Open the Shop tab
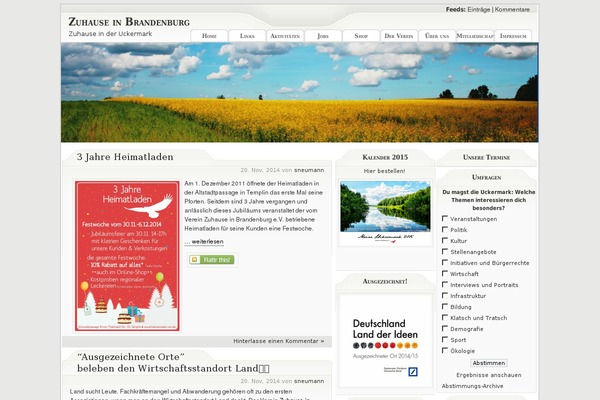This screenshot has width=600, height=400. point(361,36)
